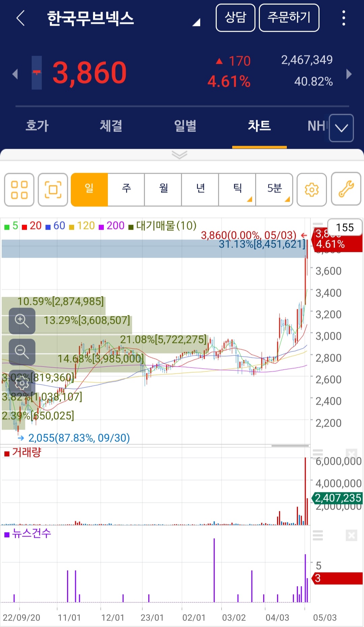Click the 2,407,235 volume value tag

click(337, 498)
